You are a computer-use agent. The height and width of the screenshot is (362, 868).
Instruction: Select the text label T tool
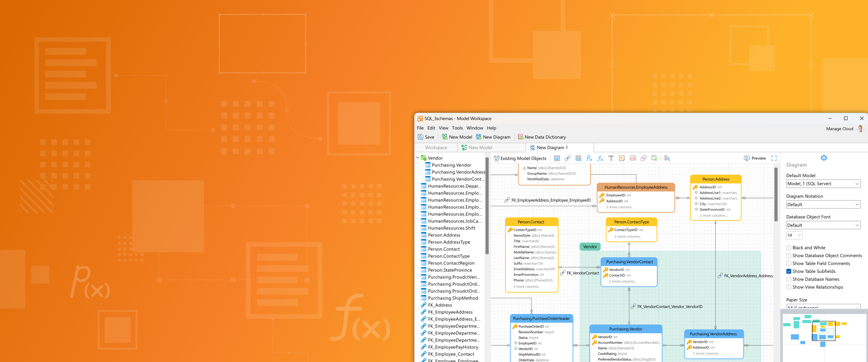tap(611, 158)
